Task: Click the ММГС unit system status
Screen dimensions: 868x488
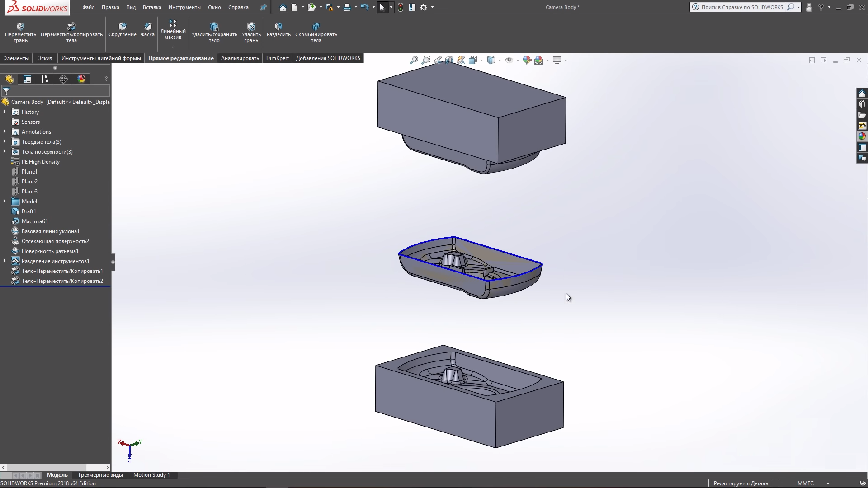Action: click(805, 483)
